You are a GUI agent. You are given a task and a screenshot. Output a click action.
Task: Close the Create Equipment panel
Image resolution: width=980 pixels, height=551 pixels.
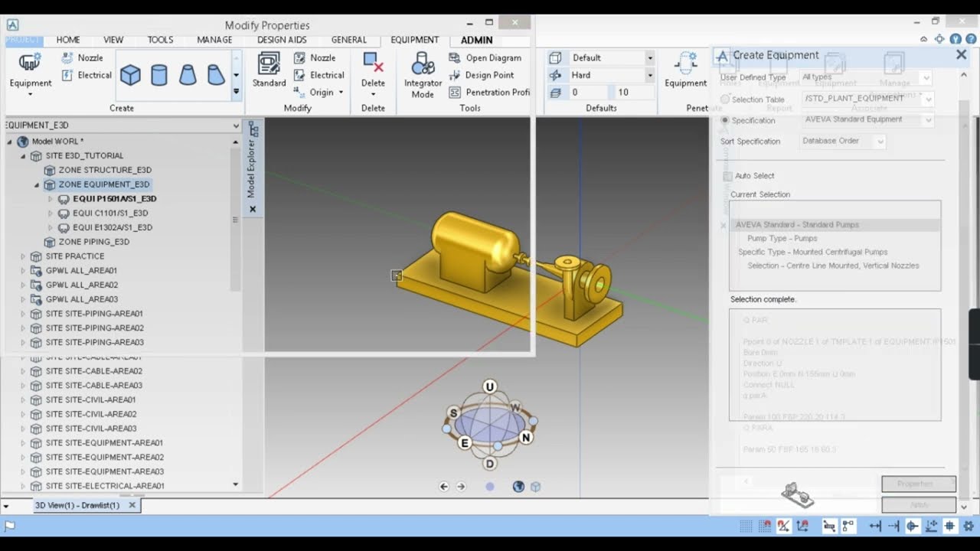click(x=962, y=55)
